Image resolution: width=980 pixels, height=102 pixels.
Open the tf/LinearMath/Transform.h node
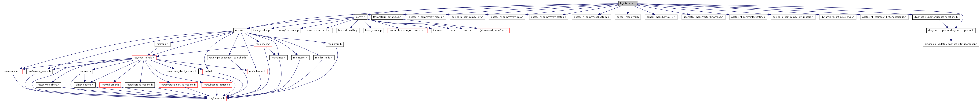[493, 31]
